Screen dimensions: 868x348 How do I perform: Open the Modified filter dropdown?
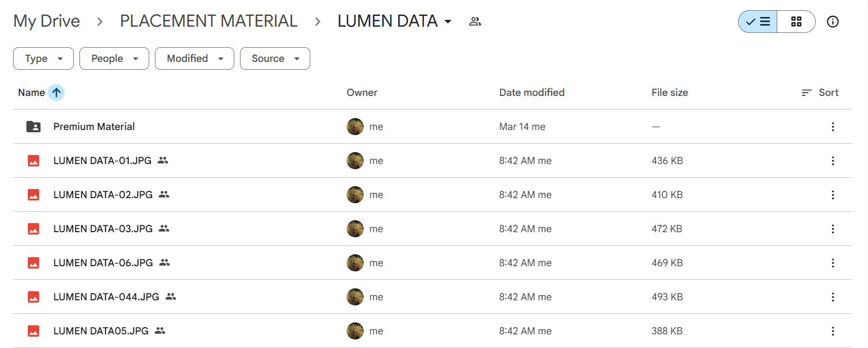pos(195,58)
